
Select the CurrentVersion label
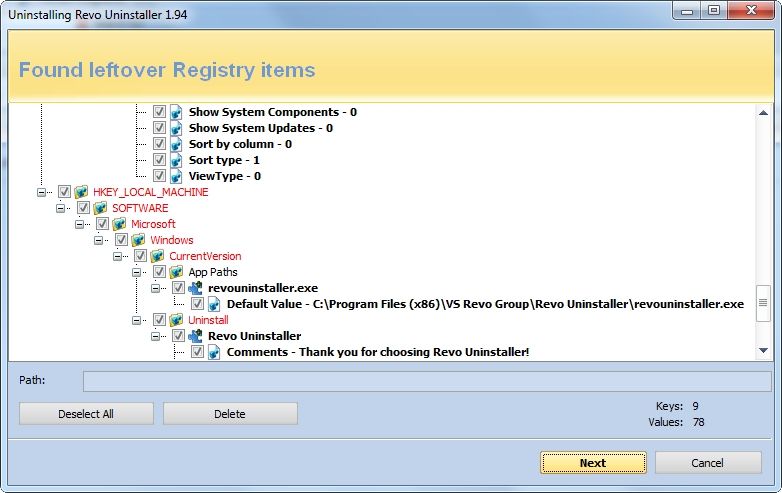tap(205, 256)
